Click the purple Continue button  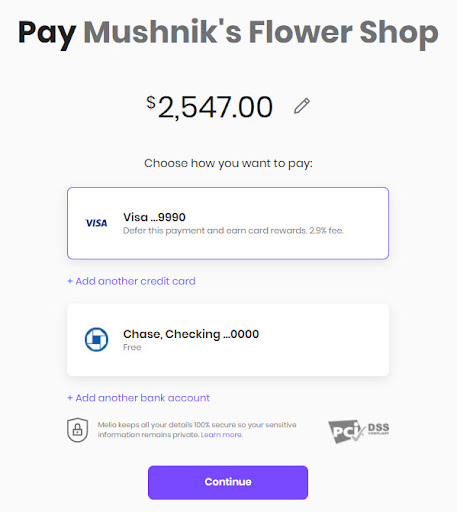coord(228,482)
